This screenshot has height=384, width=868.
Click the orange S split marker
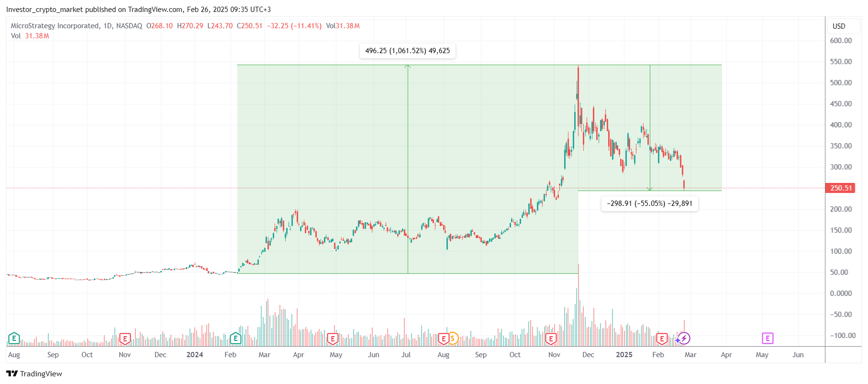click(453, 339)
